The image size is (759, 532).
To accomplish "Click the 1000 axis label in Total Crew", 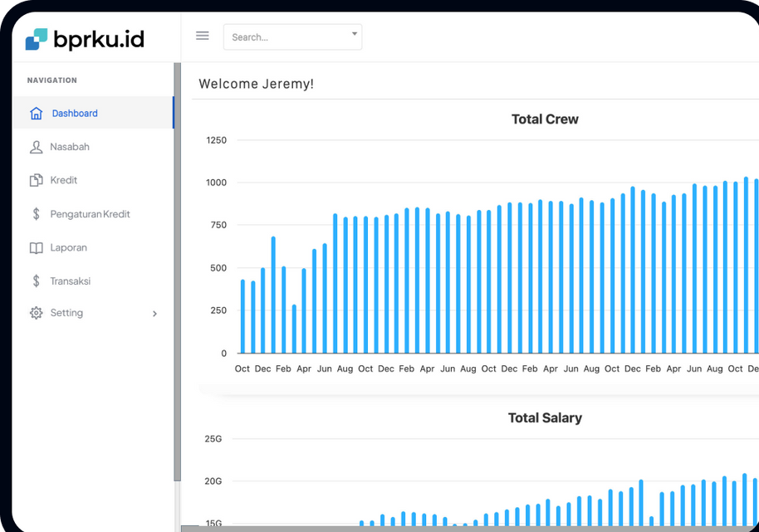I will (x=217, y=183).
